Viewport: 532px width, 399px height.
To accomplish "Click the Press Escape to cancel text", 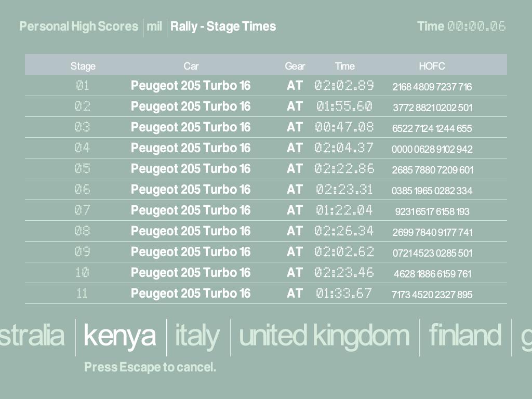I will 150,367.
